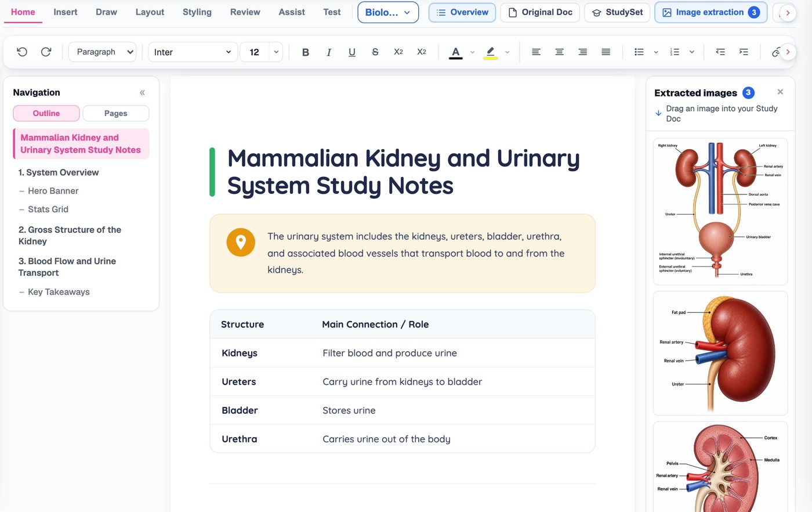The width and height of the screenshot is (812, 512).
Task: Open the font size dropdown arrow
Action: tap(276, 52)
